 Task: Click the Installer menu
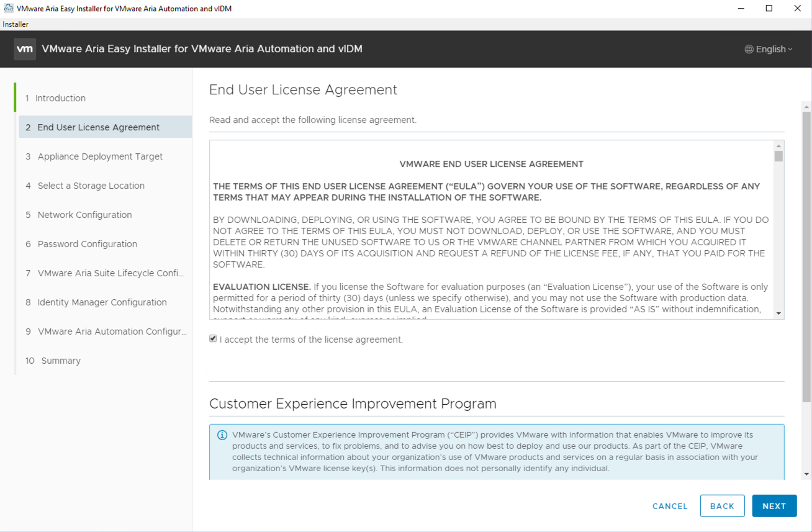16,24
